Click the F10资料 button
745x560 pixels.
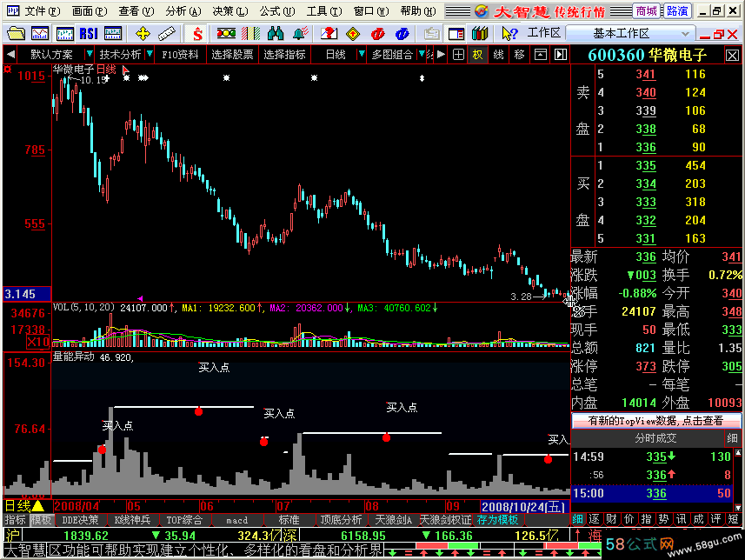click(180, 55)
